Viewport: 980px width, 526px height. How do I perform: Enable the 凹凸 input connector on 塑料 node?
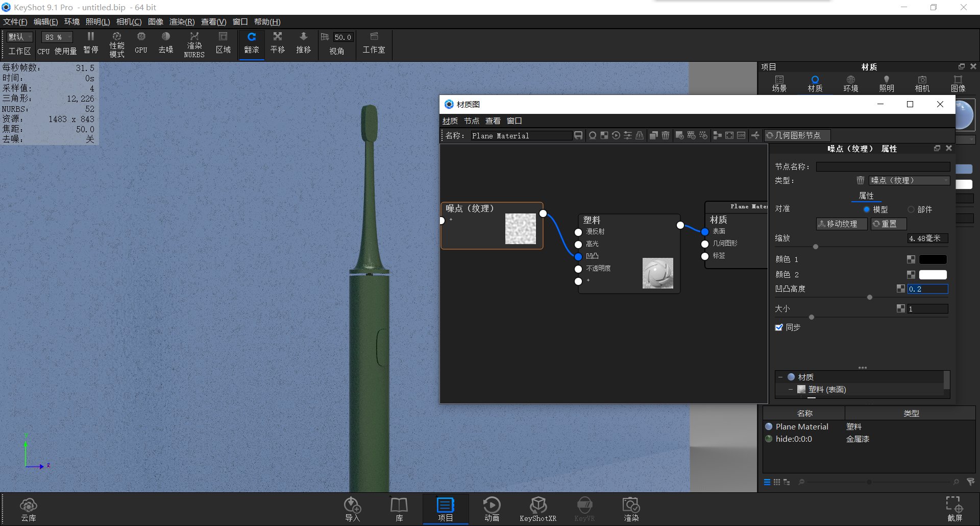(578, 256)
